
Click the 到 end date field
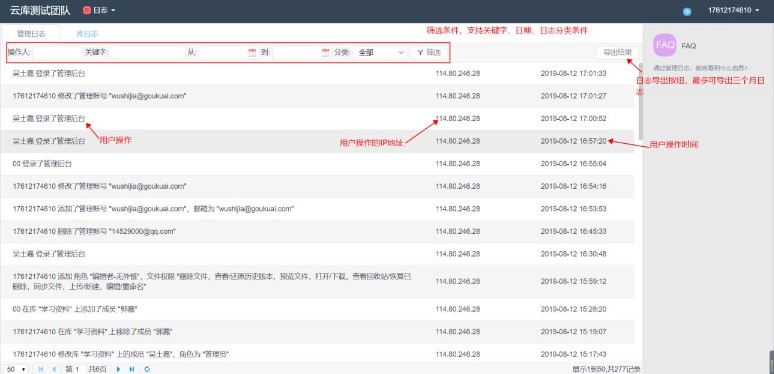point(301,52)
